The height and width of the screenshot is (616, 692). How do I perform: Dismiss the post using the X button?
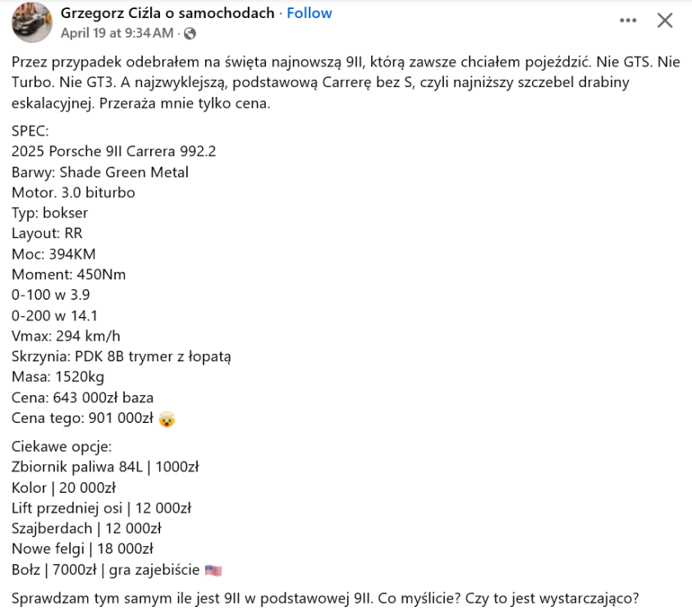coord(665,20)
